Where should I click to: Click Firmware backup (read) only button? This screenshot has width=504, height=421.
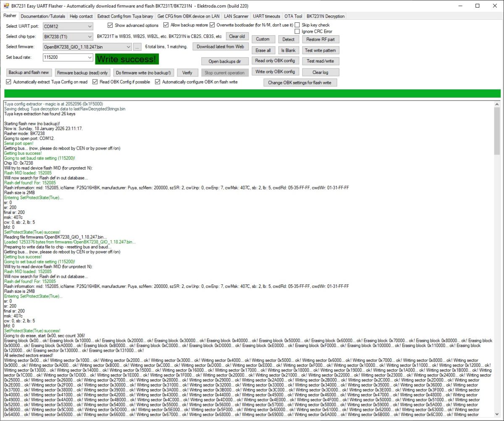[x=83, y=73]
